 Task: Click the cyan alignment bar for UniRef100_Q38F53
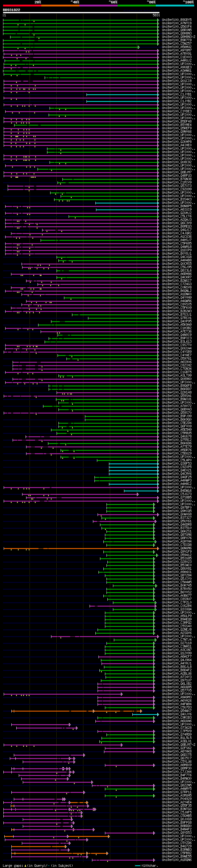tap(134, 464)
